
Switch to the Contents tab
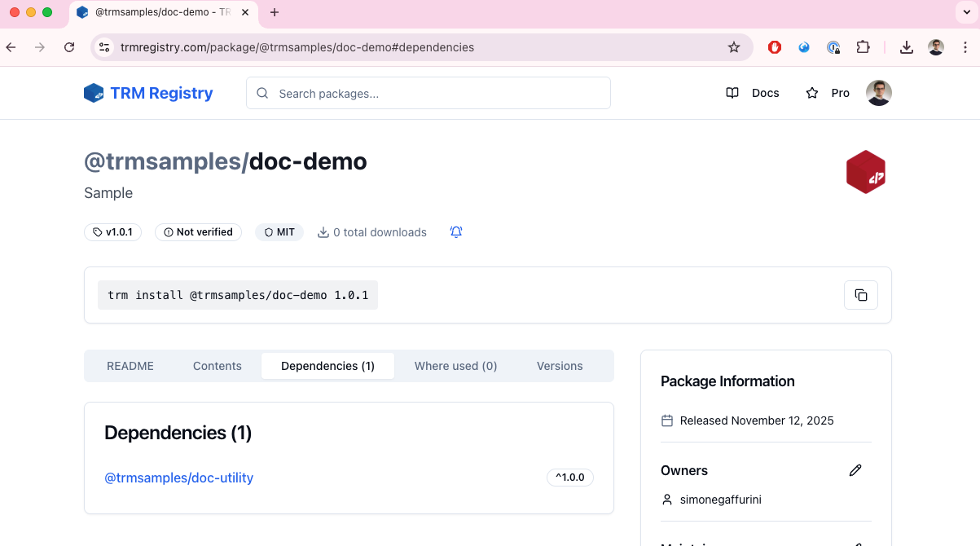[x=218, y=366]
